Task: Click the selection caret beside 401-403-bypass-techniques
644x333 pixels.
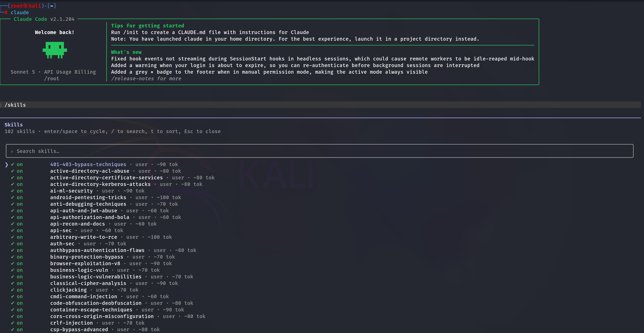Action: pyautogui.click(x=7, y=165)
